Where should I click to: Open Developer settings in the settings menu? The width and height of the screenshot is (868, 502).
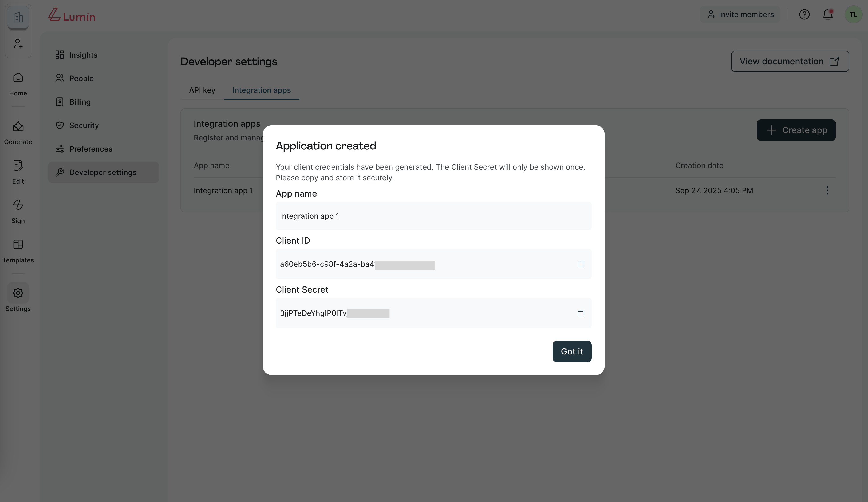(103, 172)
